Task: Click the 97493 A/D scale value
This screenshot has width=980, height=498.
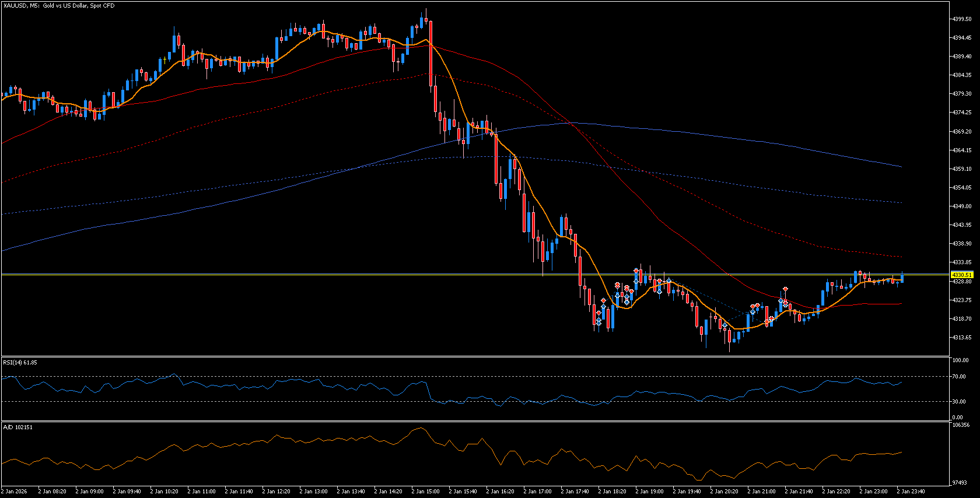Action: click(x=960, y=483)
